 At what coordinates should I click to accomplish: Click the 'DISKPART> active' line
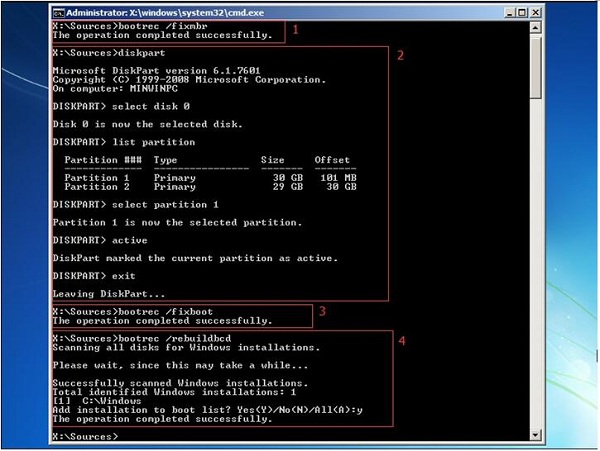pos(100,240)
